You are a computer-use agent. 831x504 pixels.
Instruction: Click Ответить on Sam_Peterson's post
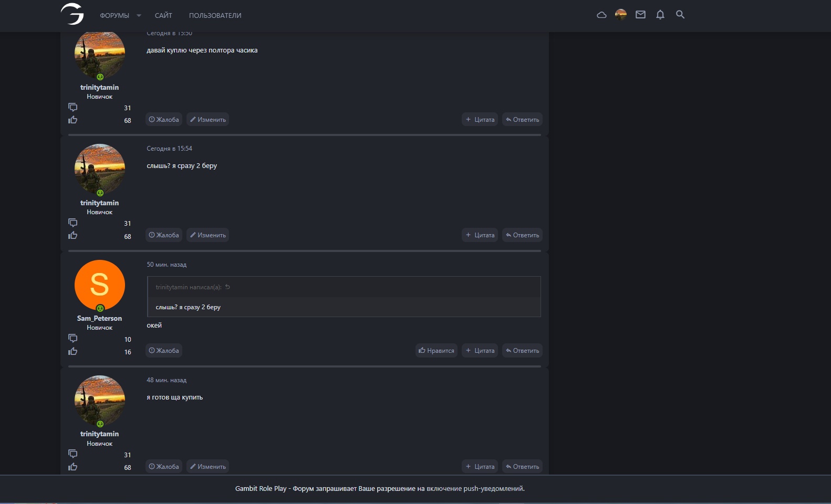tap(522, 351)
